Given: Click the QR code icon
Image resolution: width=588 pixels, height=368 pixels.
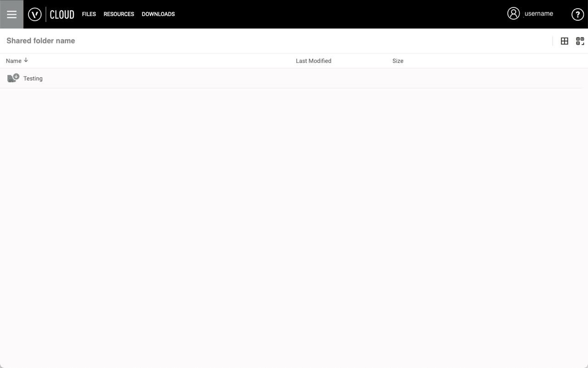Looking at the screenshot, I should pyautogui.click(x=580, y=41).
